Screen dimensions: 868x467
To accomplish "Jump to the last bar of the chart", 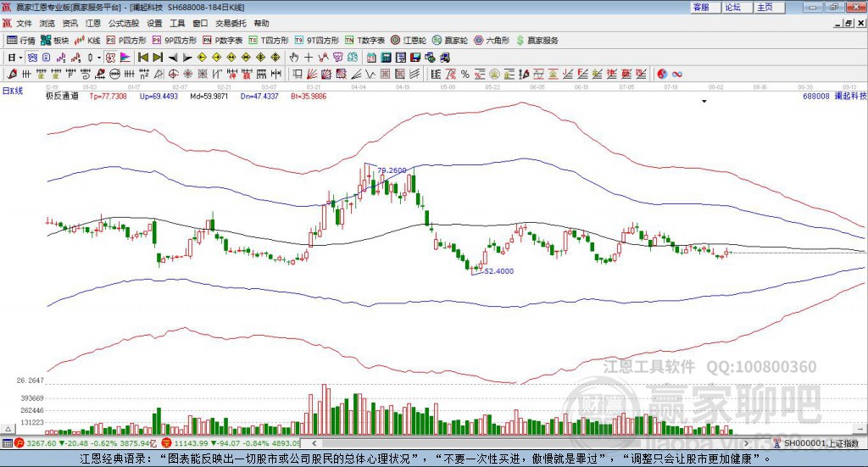I will pyautogui.click(x=158, y=58).
